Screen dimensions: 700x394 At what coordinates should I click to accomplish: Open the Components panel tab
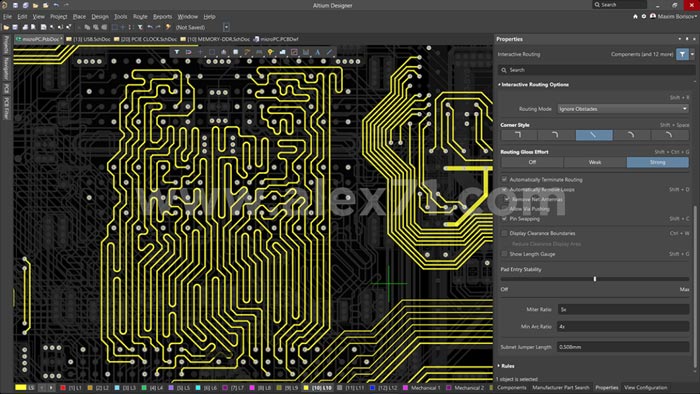pyautogui.click(x=512, y=387)
